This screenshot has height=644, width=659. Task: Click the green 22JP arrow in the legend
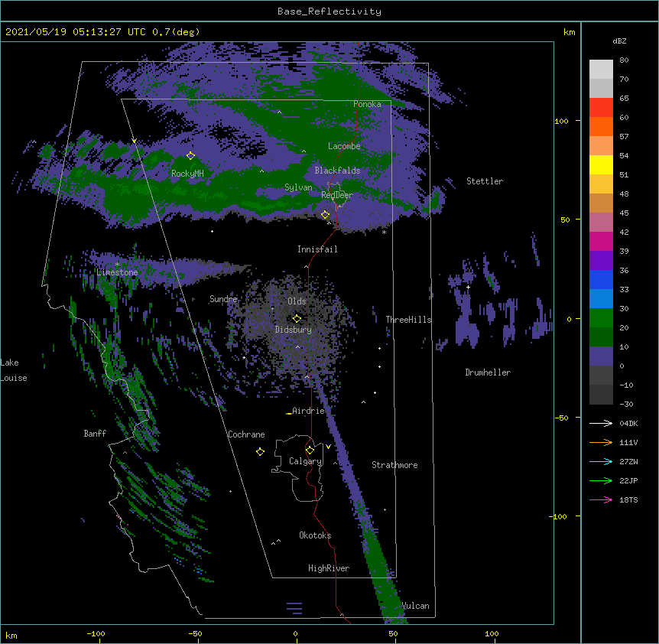point(601,480)
